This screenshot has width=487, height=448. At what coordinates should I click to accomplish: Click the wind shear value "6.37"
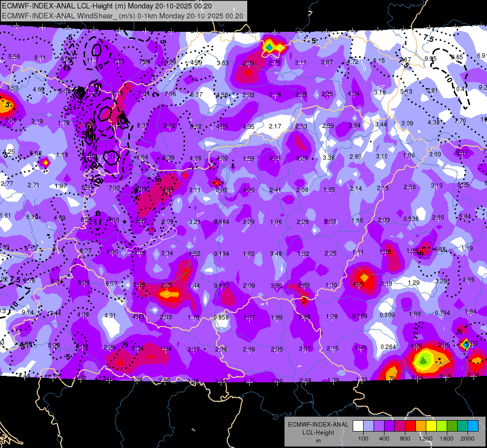pyautogui.click(x=196, y=94)
